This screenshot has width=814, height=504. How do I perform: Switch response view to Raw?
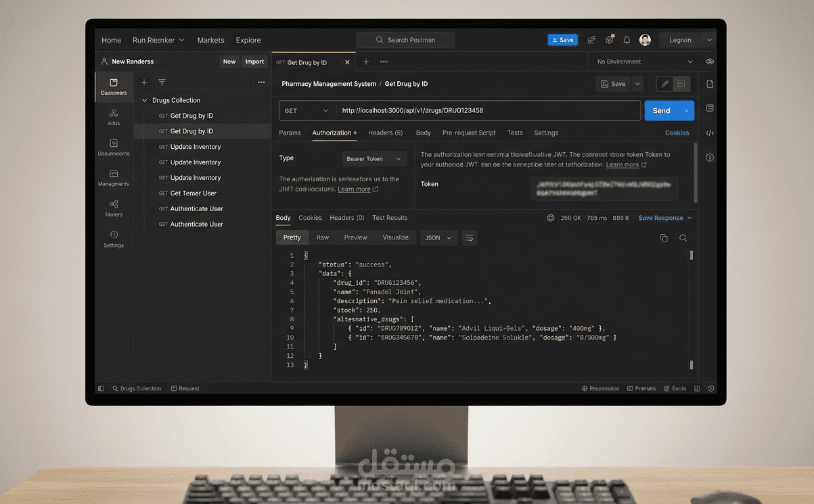click(x=323, y=237)
